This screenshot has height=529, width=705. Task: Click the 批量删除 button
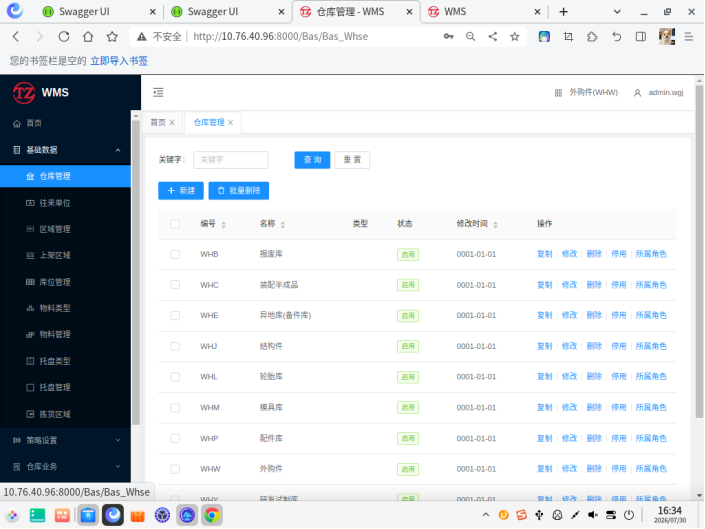pyautogui.click(x=239, y=191)
